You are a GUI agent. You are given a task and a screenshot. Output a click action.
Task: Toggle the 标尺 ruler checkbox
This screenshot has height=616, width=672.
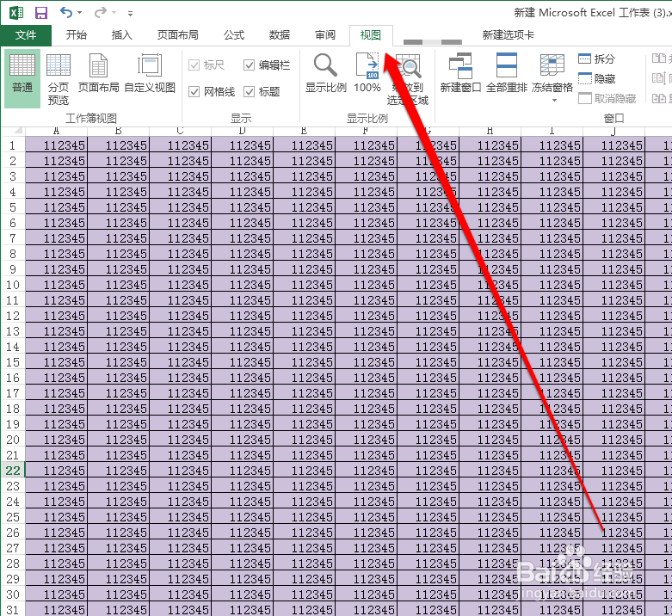tap(207, 65)
